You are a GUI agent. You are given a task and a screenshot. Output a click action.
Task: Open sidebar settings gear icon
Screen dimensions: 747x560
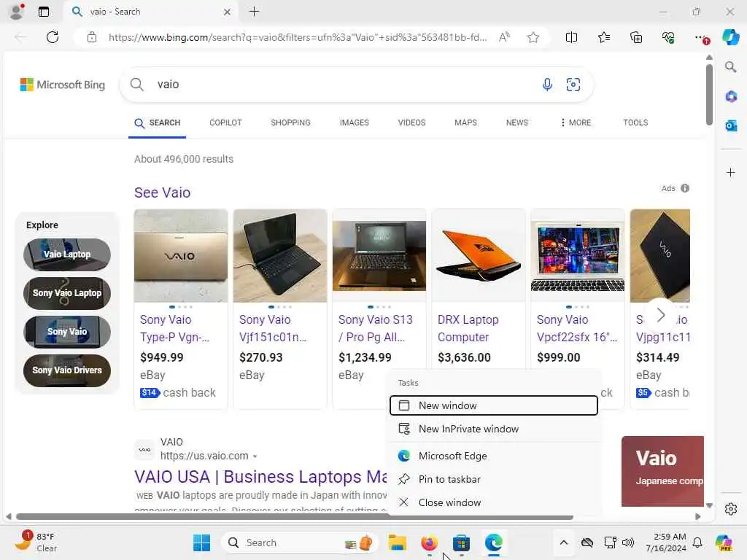(730, 509)
